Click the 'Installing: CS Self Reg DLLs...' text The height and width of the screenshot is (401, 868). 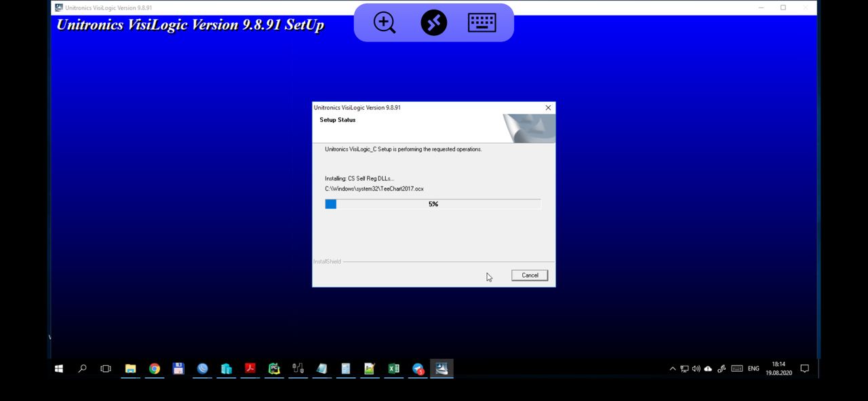pyautogui.click(x=359, y=178)
